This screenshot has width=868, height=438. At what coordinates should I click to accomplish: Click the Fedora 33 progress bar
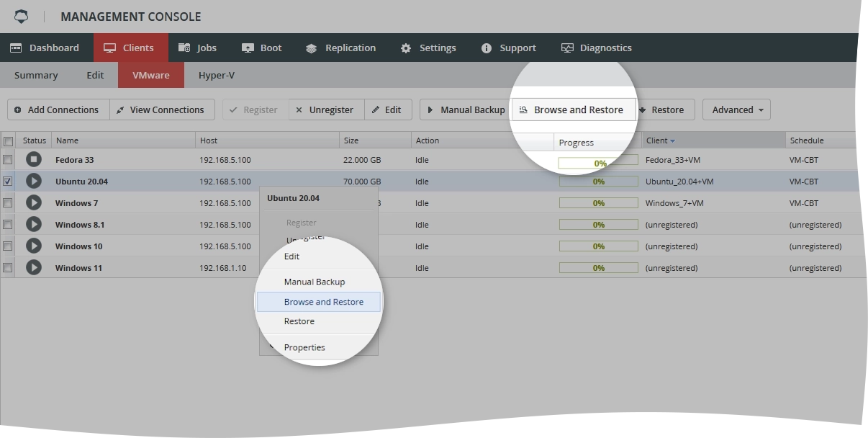[598, 163]
